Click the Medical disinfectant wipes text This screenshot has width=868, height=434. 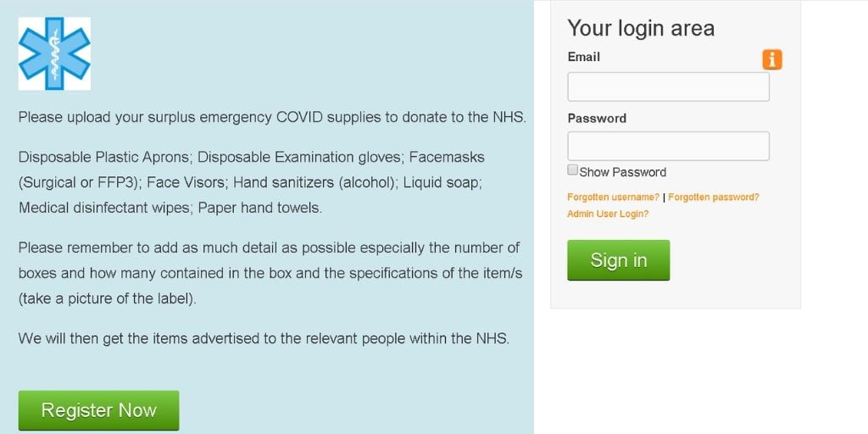coord(104,209)
